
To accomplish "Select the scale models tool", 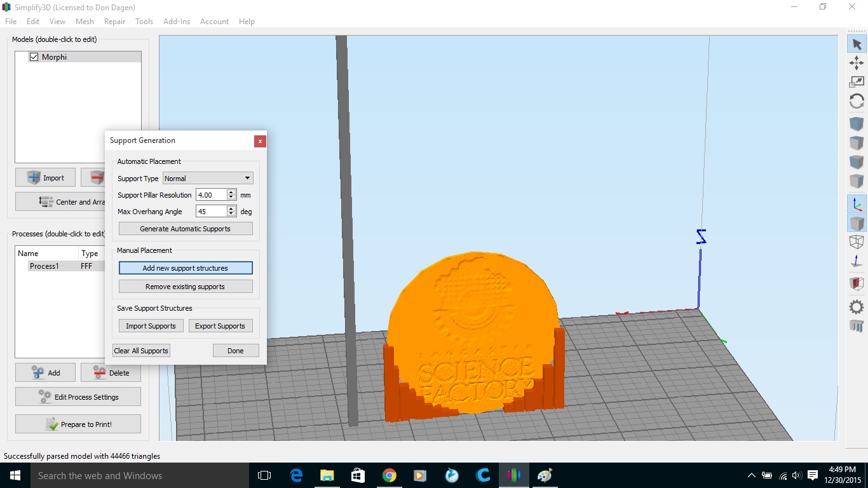I will tap(857, 82).
